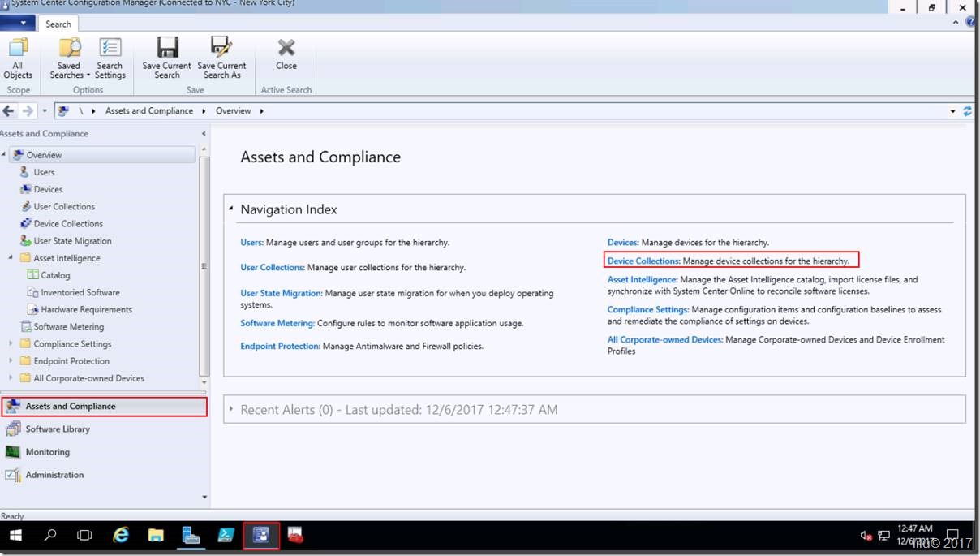Open the address bar history dropdown
This screenshot has height=556, width=980.
tap(952, 111)
